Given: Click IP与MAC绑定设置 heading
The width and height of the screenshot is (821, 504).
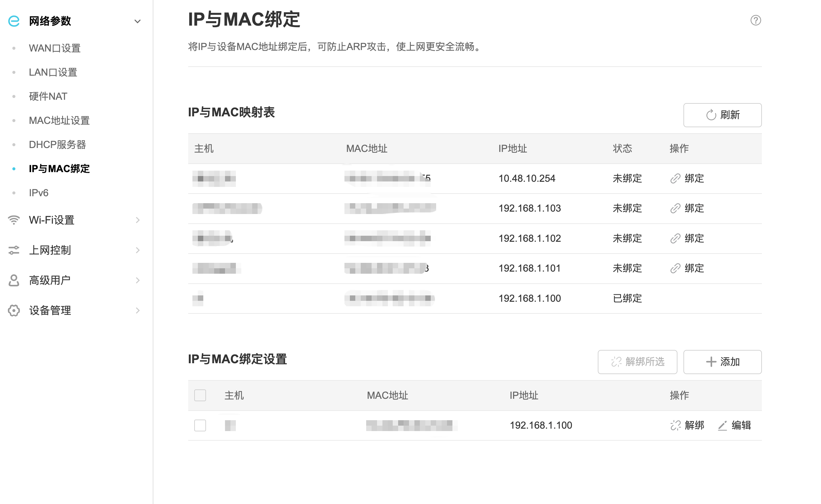Looking at the screenshot, I should [x=237, y=359].
